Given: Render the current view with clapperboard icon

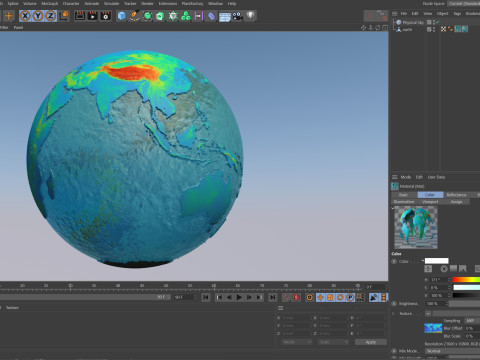Looking at the screenshot, I should [80, 16].
